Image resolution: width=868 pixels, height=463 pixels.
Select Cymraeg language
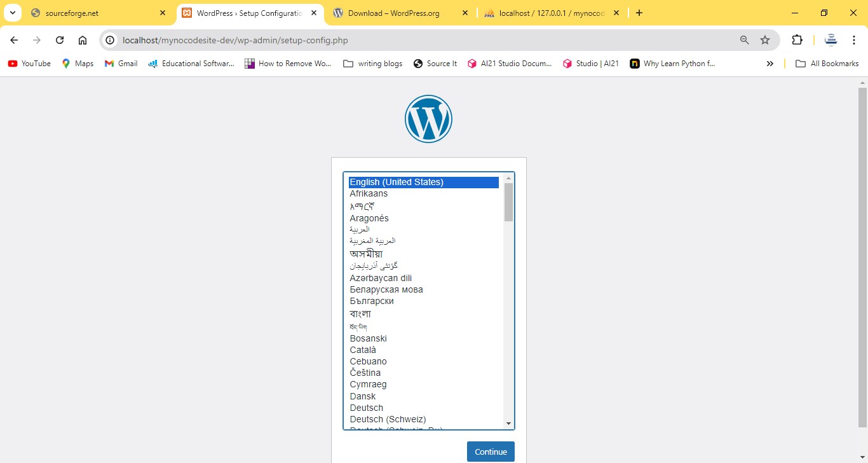[424, 384]
